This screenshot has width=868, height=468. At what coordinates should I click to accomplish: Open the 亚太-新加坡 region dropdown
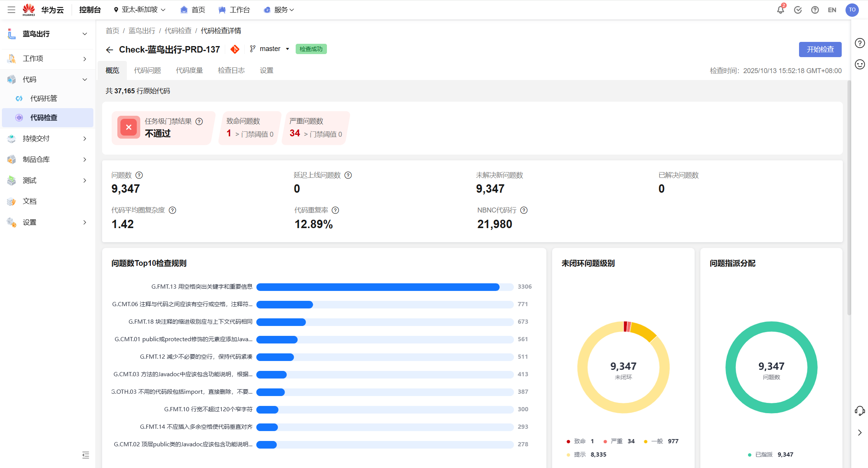[140, 10]
